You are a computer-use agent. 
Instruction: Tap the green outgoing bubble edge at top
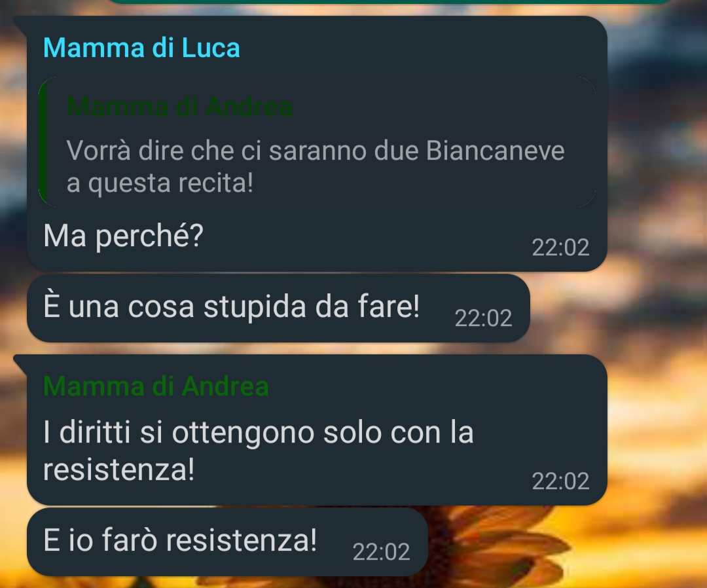point(390,2)
